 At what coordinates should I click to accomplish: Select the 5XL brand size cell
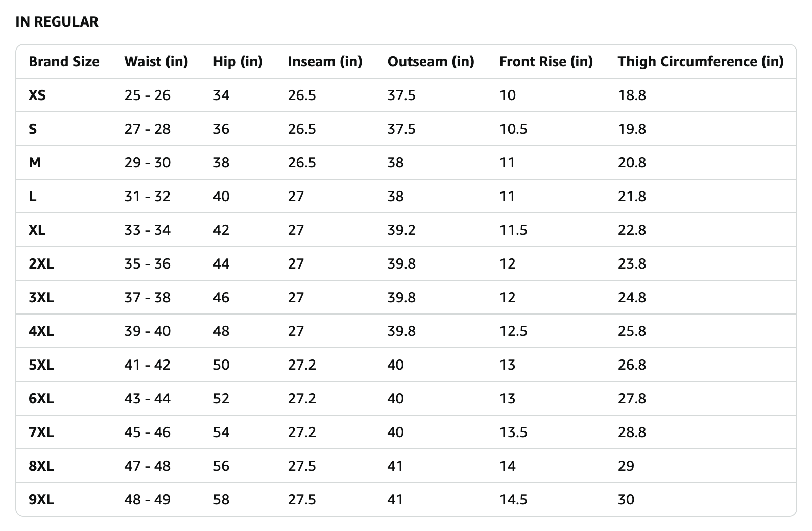pos(41,365)
